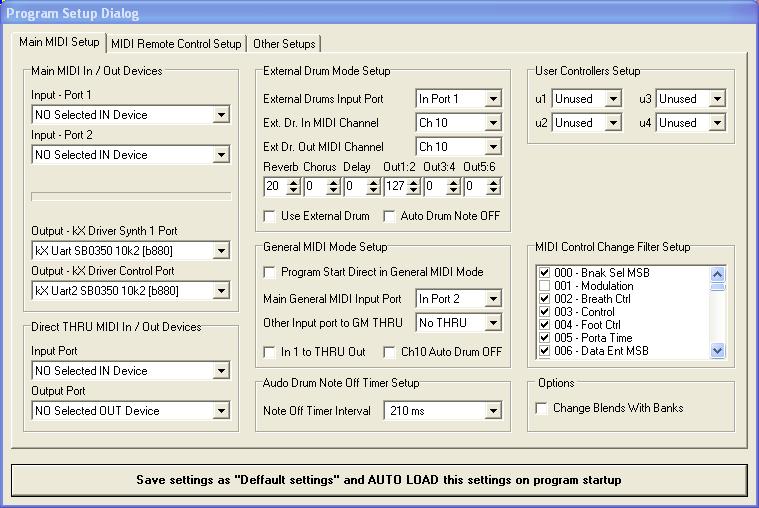Screen dimensions: 759x508
Task: Toggle Auto Drum Note OFF checkbox
Action: 391,216
